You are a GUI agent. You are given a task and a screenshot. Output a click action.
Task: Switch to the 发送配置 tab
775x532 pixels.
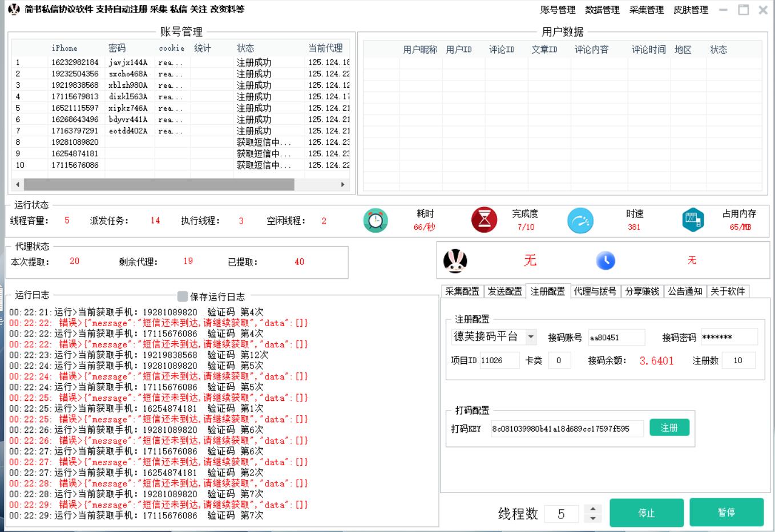tap(504, 291)
